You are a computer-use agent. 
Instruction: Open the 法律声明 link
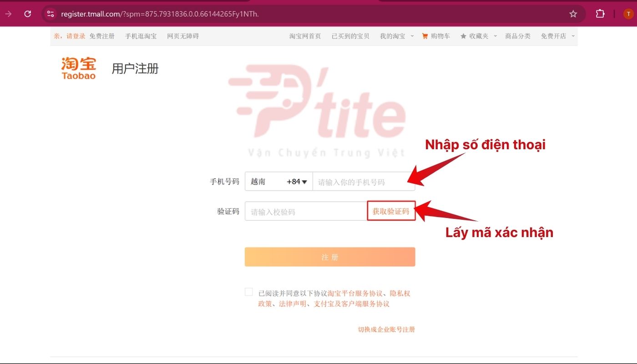pos(293,304)
